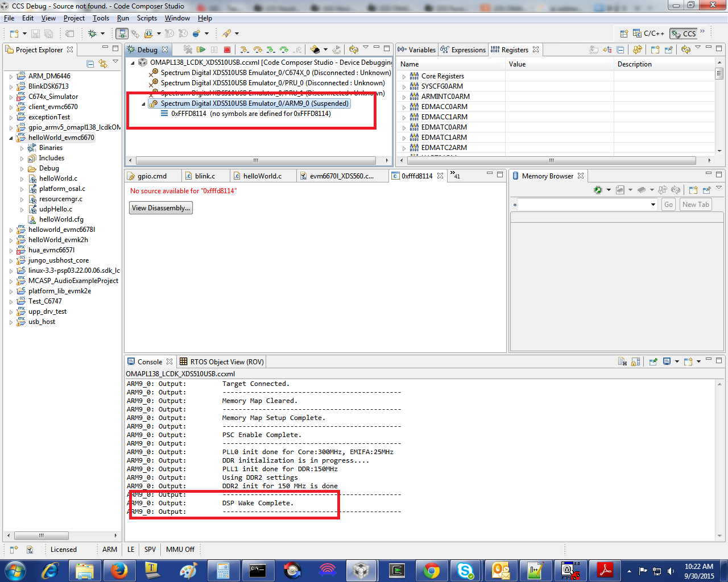Click the Load Program icon in main toolbar
The width and height of the screenshot is (728, 582).
pos(148,34)
